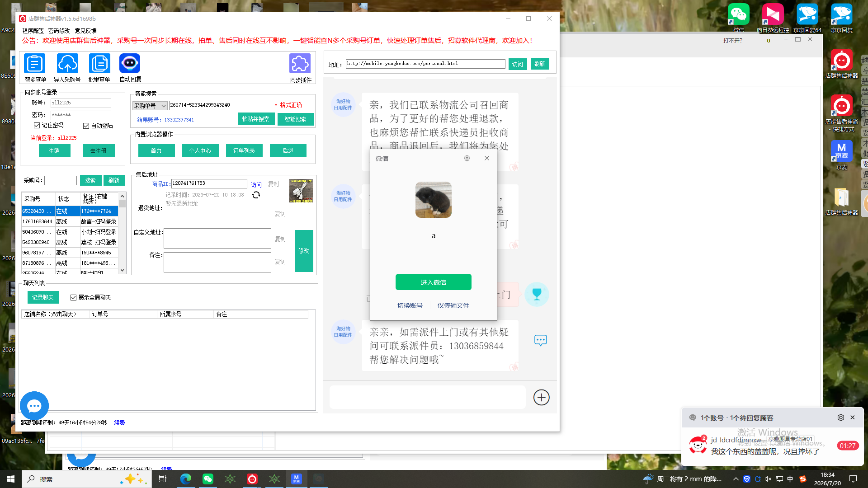The width and height of the screenshot is (868, 488).
Task: Click the speech bubble icon beside 派件员 message
Action: [541, 340]
